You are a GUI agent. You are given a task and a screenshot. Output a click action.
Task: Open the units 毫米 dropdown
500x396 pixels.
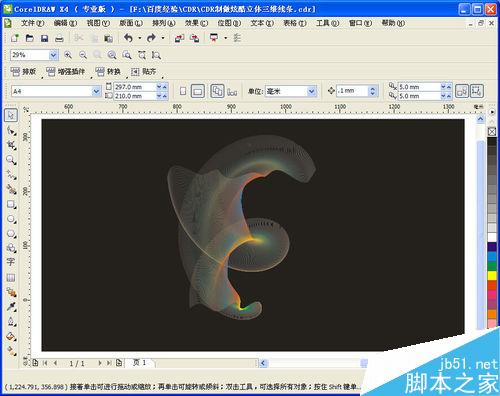pos(311,91)
